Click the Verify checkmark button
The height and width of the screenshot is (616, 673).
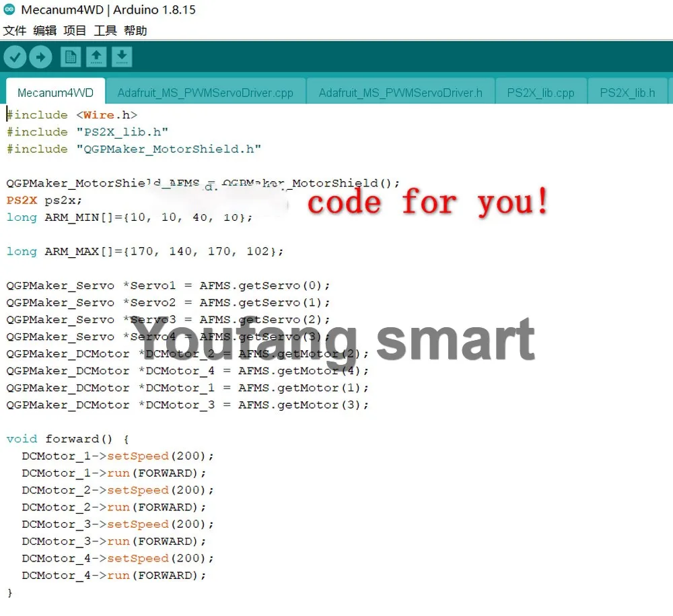[x=15, y=57]
